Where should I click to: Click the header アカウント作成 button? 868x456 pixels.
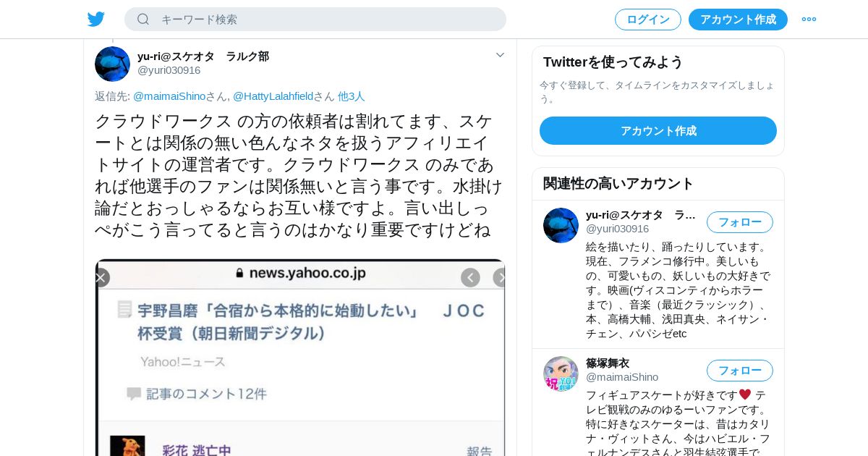[738, 20]
